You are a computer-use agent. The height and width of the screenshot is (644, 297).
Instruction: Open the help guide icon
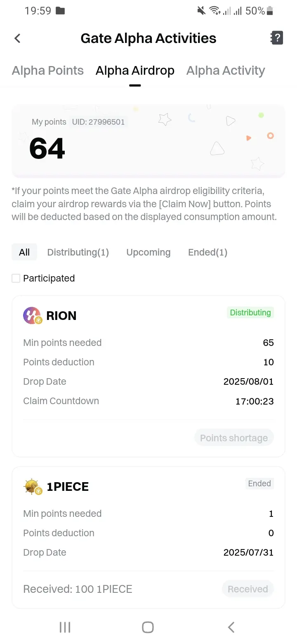[277, 38]
